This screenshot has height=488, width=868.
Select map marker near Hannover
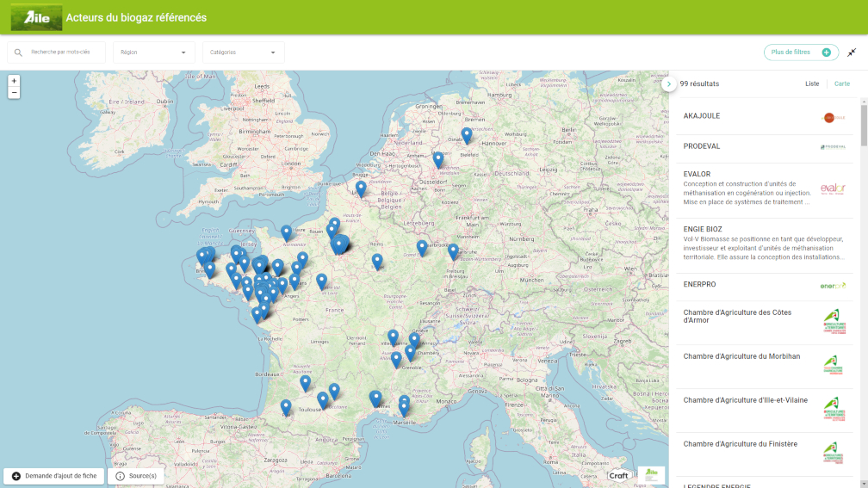pos(467,135)
